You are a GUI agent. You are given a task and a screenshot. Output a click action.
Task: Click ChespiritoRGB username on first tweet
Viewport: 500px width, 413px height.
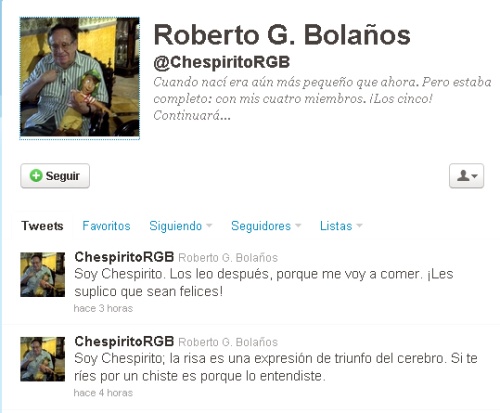(124, 257)
